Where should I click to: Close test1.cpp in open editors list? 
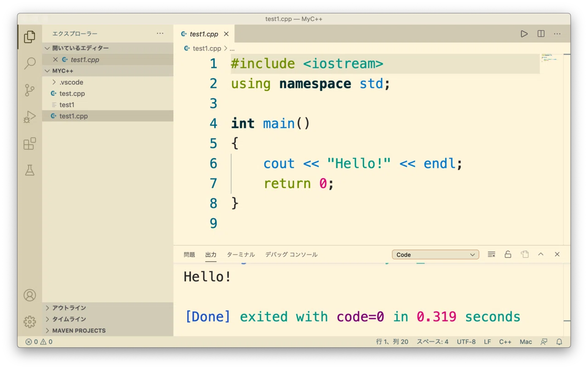coord(56,60)
